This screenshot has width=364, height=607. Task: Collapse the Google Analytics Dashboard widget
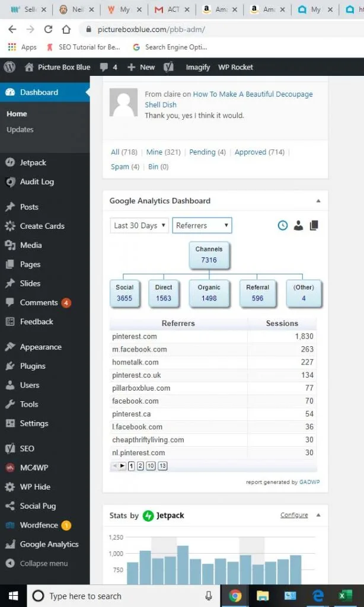pyautogui.click(x=318, y=201)
